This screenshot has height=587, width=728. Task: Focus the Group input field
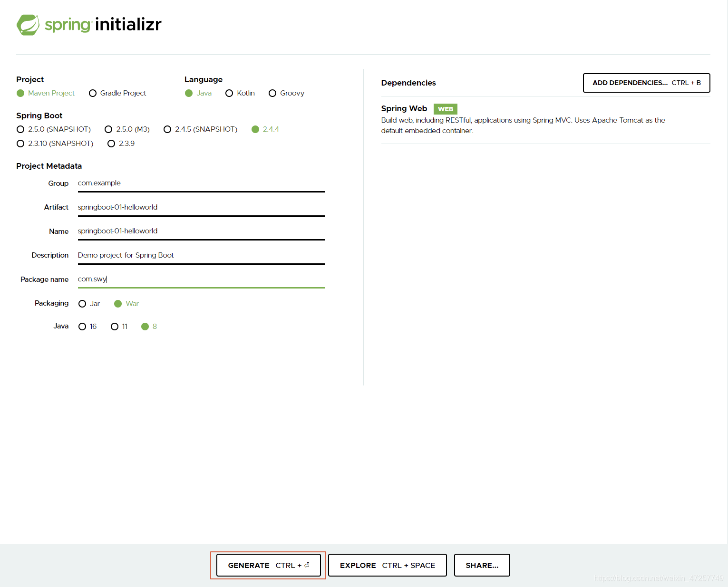tap(201, 183)
